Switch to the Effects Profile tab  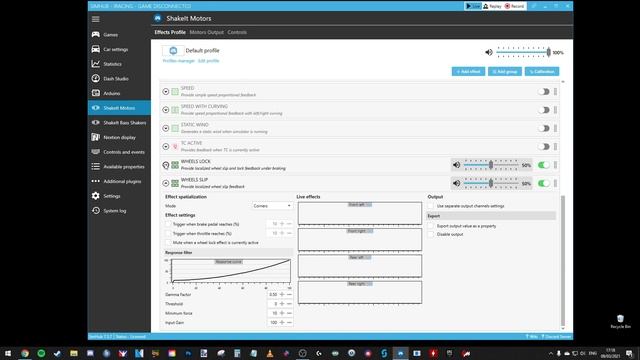point(170,32)
